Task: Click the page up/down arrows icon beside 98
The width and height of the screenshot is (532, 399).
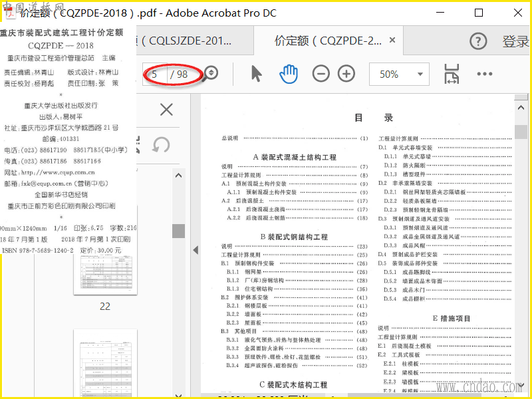Action: click(211, 72)
